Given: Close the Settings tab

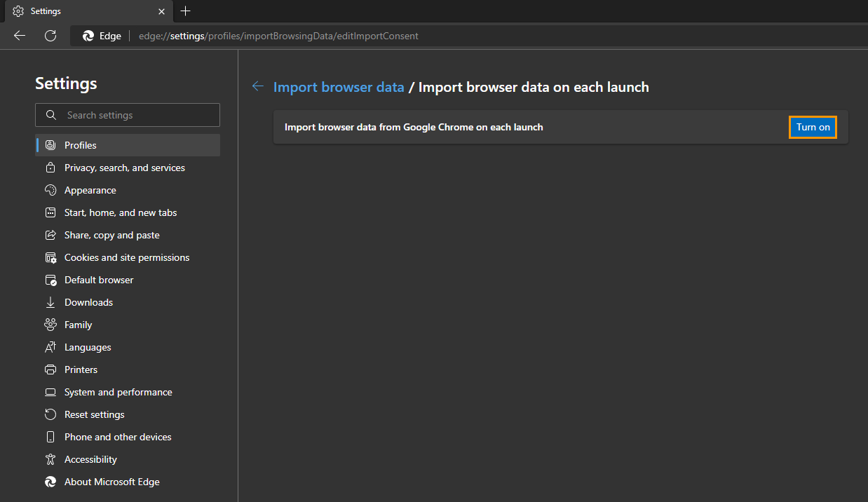Looking at the screenshot, I should (162, 11).
